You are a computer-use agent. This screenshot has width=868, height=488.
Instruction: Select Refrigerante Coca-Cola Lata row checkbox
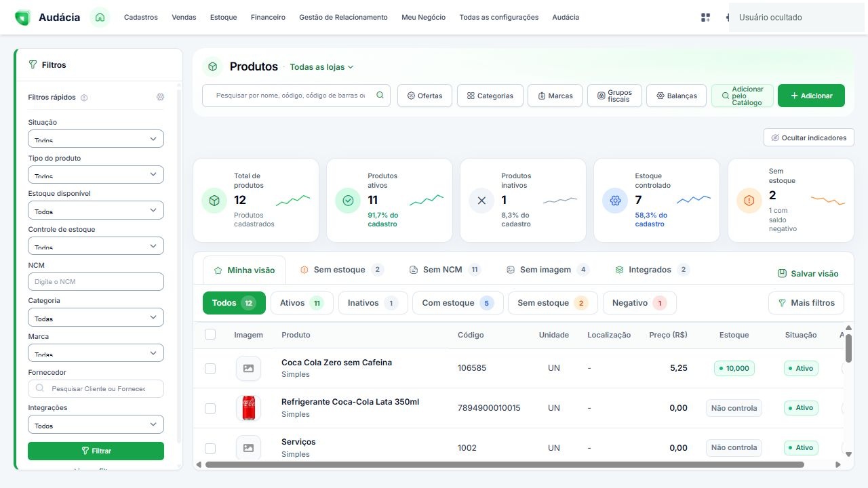(x=210, y=408)
